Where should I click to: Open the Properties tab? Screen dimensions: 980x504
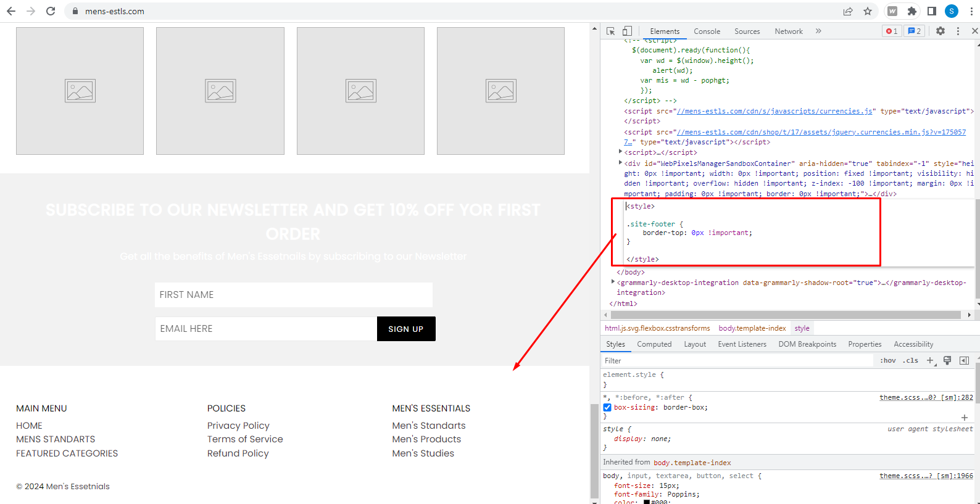click(x=865, y=344)
